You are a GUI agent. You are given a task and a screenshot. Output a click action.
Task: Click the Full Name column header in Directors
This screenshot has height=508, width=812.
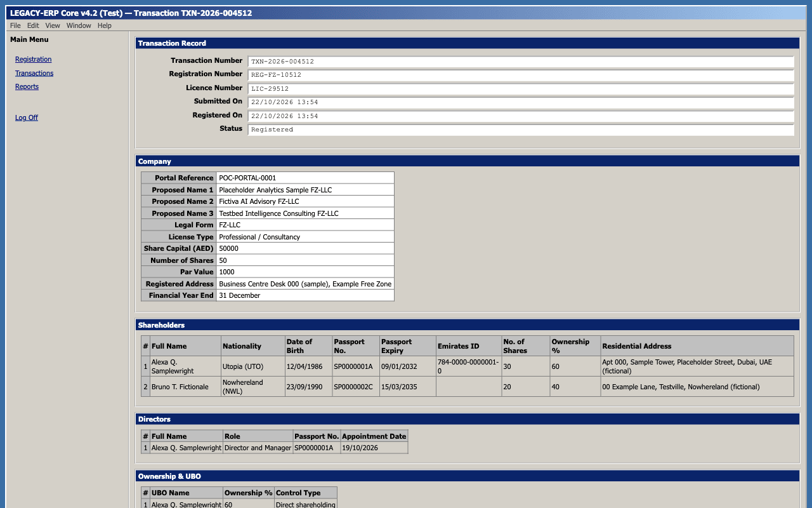[x=187, y=436]
